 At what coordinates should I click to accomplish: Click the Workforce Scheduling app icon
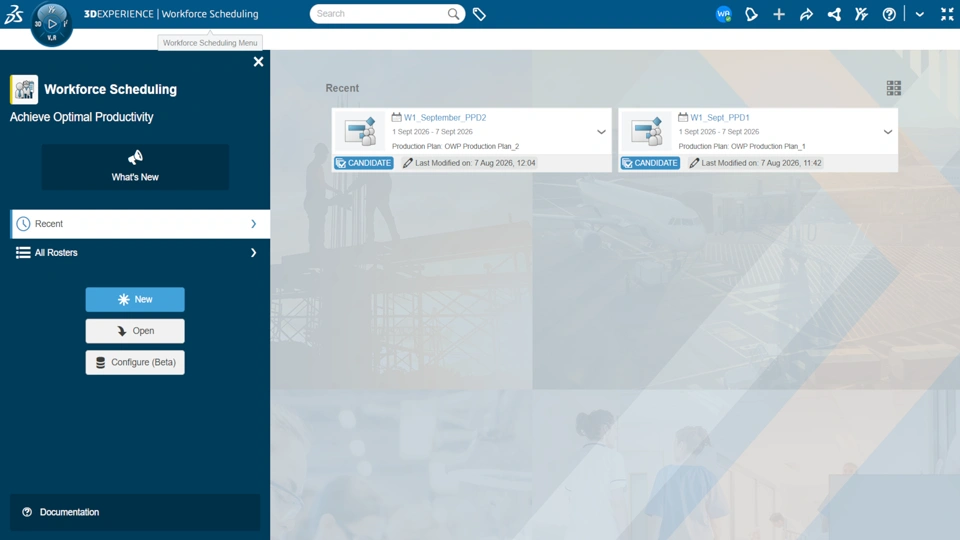(24, 89)
